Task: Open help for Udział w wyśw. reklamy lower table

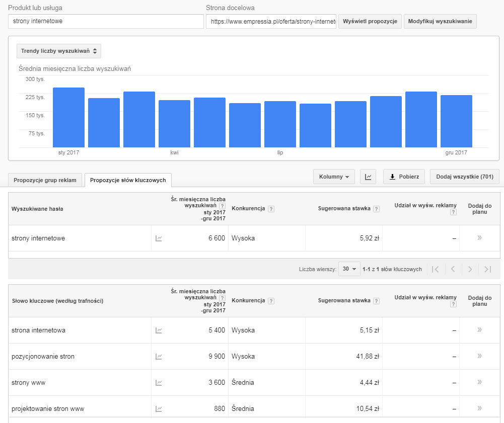Action: (x=453, y=304)
